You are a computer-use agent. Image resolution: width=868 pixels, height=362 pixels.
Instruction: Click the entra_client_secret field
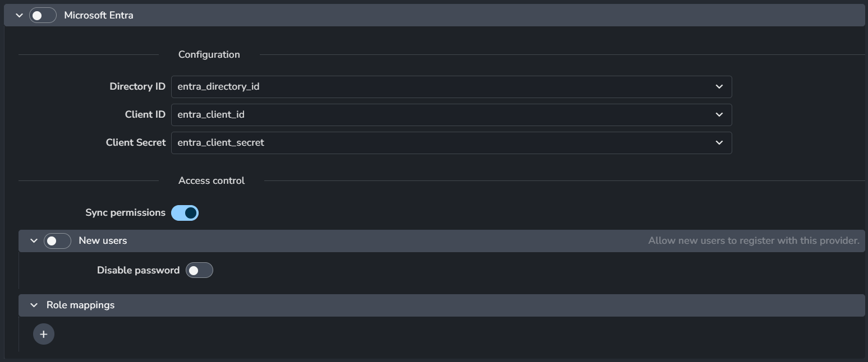tap(452, 143)
